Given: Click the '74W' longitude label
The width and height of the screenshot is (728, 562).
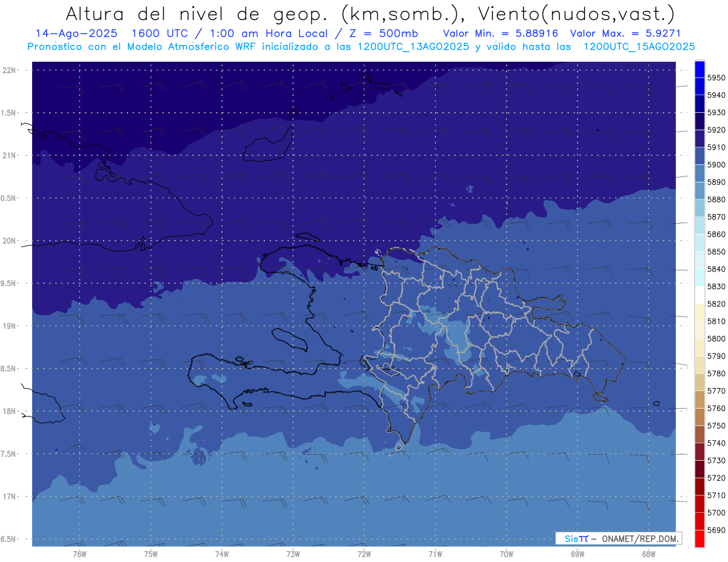Looking at the screenshot, I should (x=221, y=554).
